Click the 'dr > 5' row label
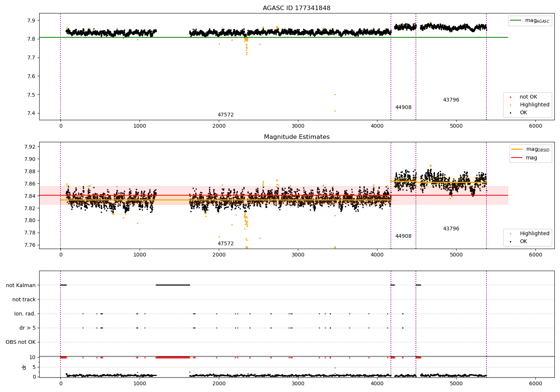This screenshot has width=560, height=392. click(x=28, y=328)
